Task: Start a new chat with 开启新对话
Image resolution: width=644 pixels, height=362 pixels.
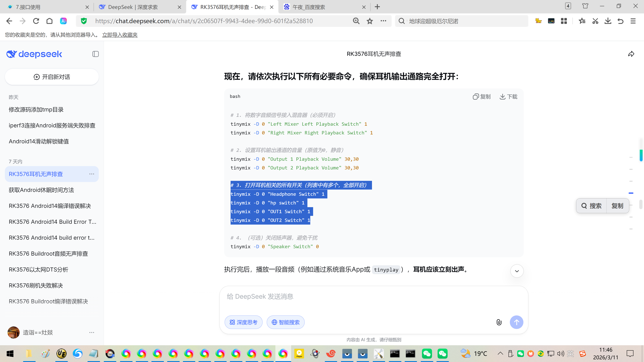Action: 52,77
